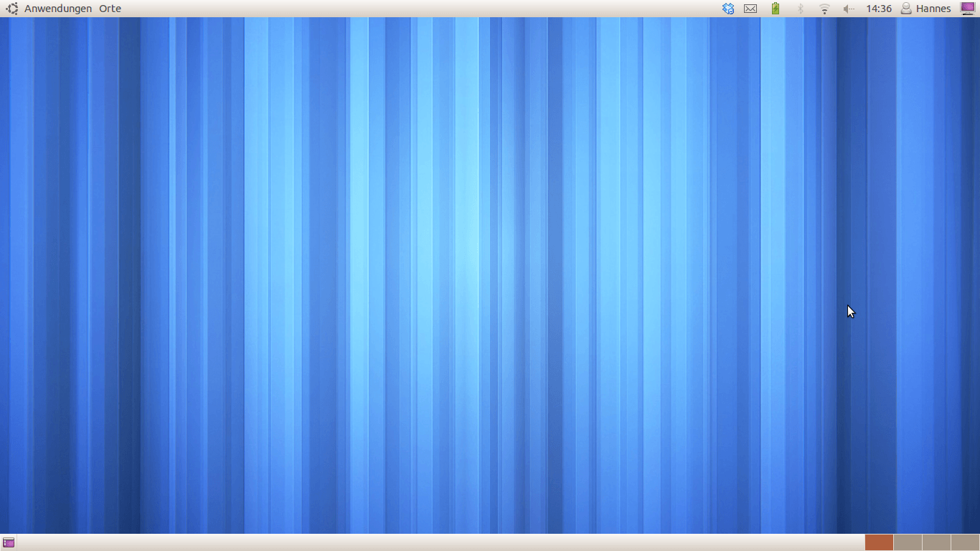This screenshot has width=980, height=551.
Task: Check the battery status icon
Action: (x=776, y=9)
